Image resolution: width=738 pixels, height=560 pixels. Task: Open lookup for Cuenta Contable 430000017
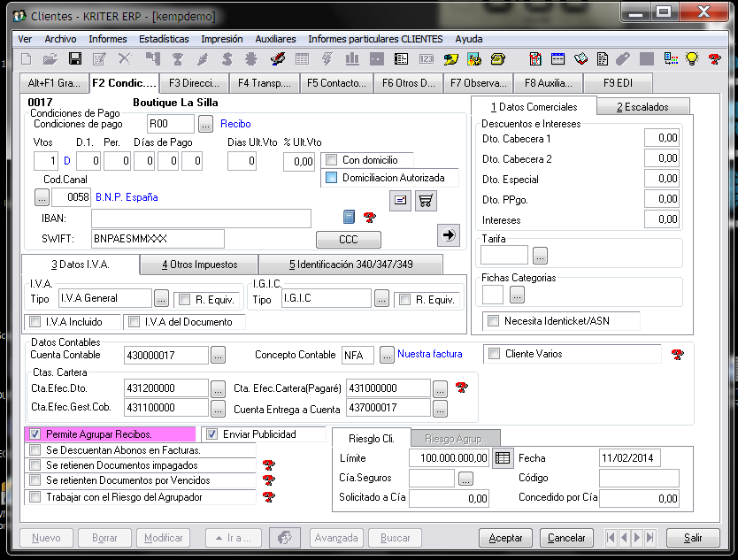(x=218, y=356)
